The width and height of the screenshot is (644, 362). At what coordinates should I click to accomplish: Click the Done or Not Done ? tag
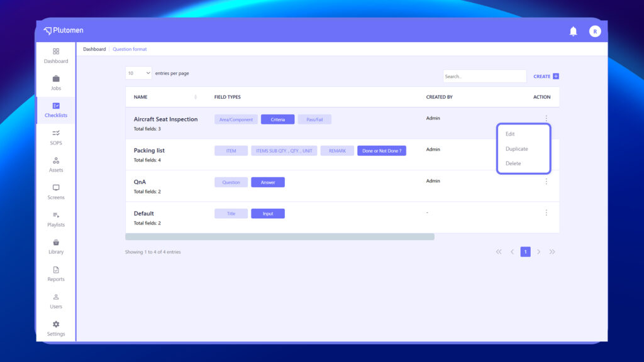click(x=382, y=151)
